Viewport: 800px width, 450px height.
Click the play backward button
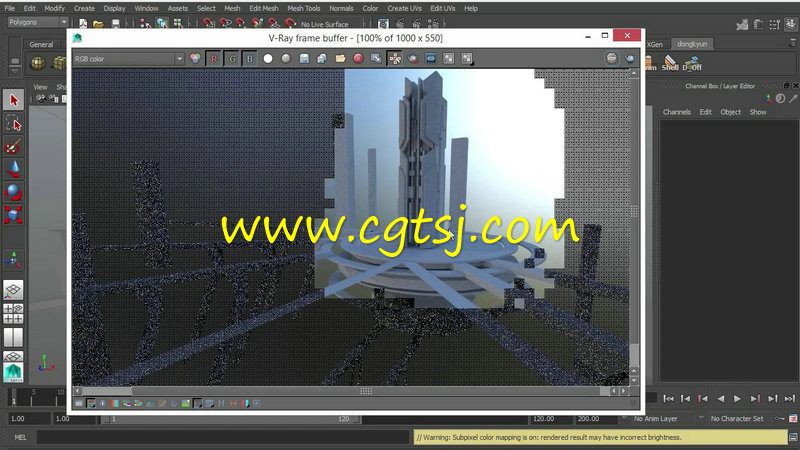click(720, 398)
